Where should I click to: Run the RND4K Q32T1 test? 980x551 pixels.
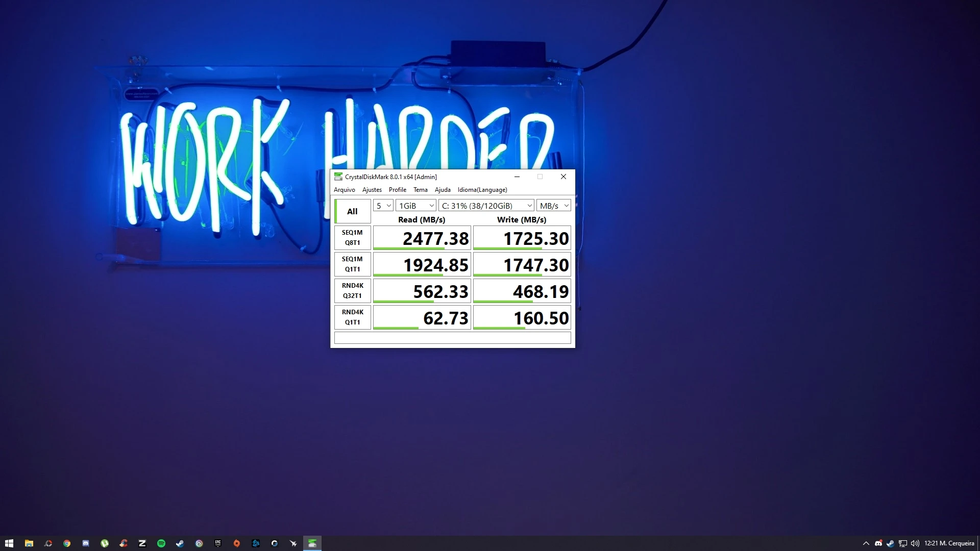(x=352, y=291)
